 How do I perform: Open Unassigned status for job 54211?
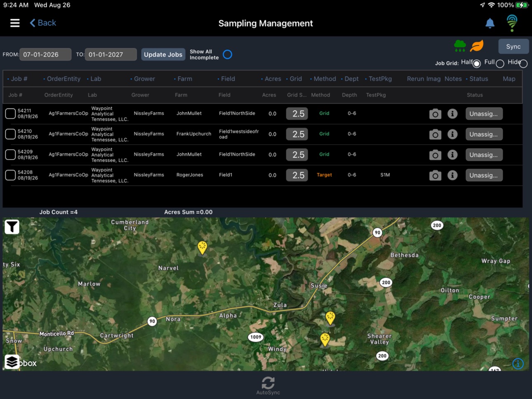[484, 113]
